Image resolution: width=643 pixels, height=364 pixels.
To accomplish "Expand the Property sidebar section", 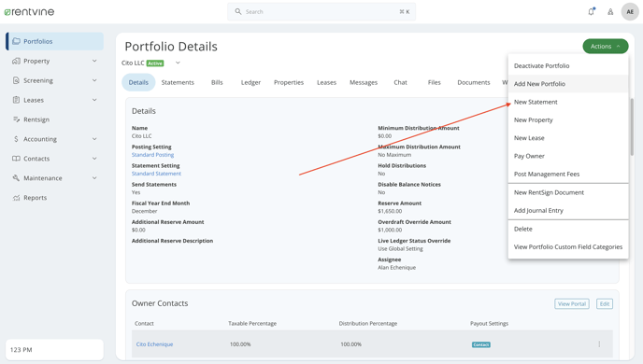I will pos(54,61).
